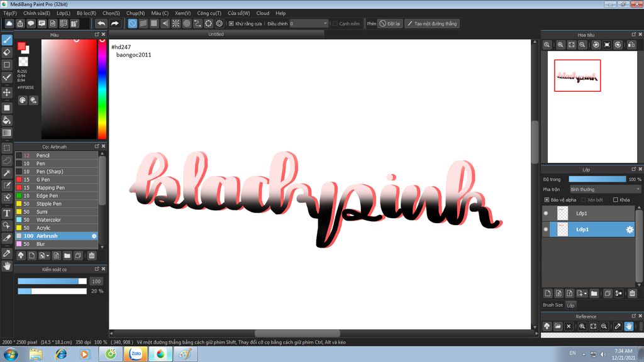Click the foreground red color swatch
This screenshot has height=362, width=644.
21,47
